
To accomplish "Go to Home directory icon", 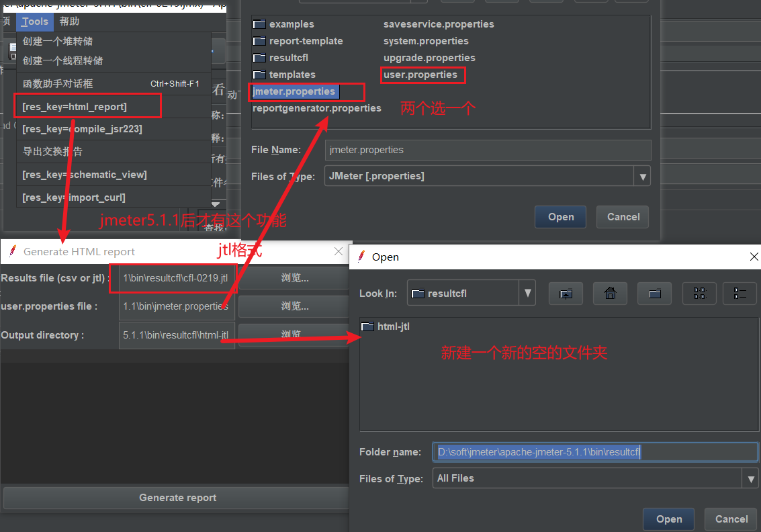I will coord(610,294).
